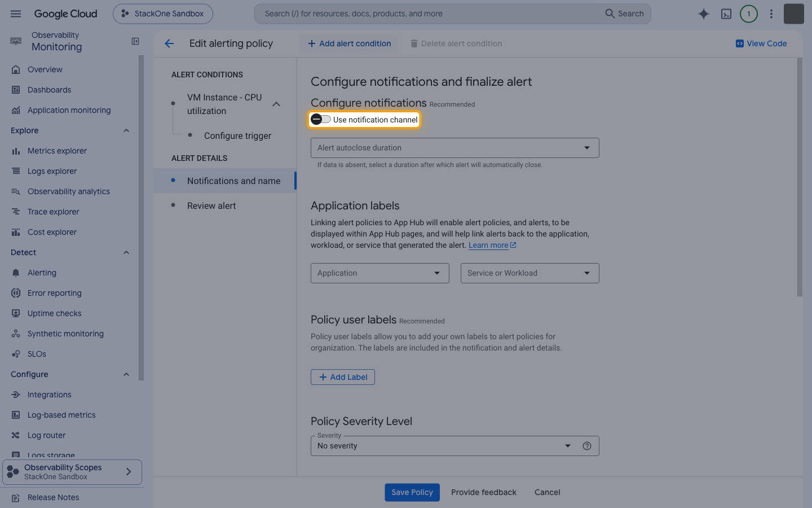Screen dimensions: 812x508
Task: Collapse the Configure section
Action: click(x=126, y=374)
